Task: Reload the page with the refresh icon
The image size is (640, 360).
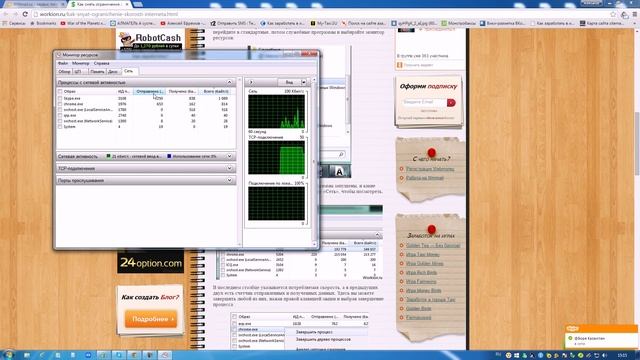Action: [x=25, y=14]
